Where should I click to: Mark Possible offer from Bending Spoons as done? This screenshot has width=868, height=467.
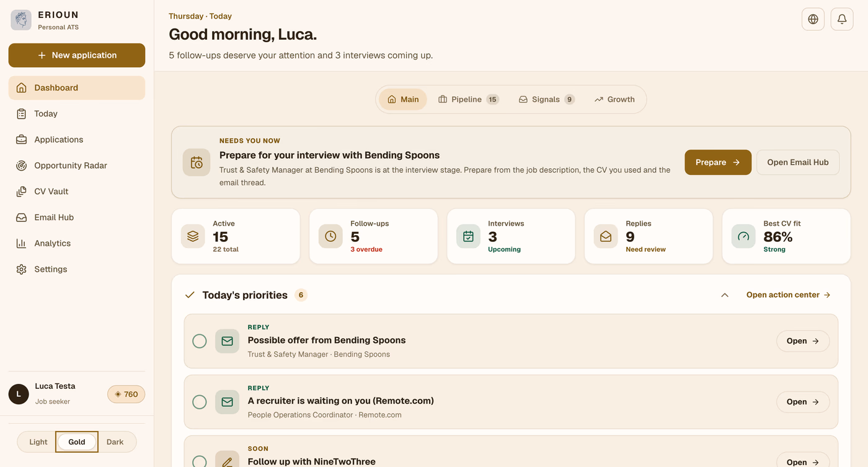point(199,341)
